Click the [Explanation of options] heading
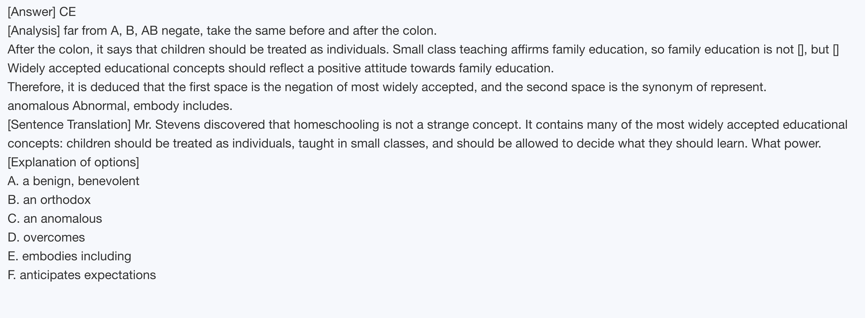Viewport: 868px width, 318px height. coord(73,163)
